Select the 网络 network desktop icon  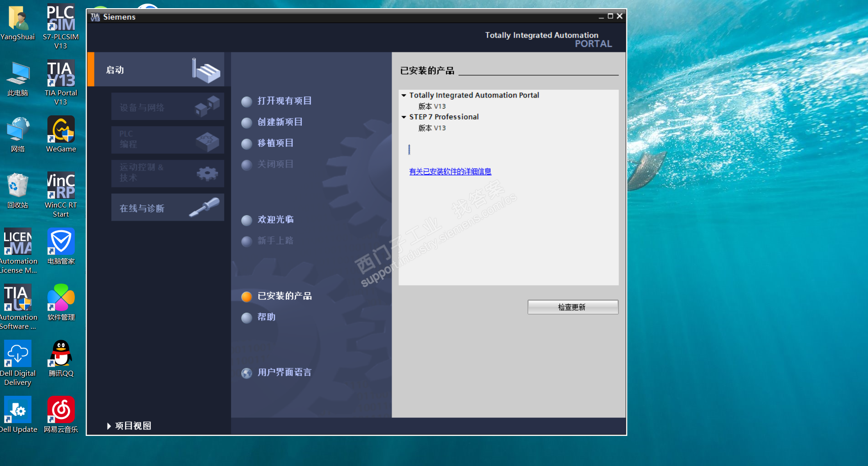point(18,135)
